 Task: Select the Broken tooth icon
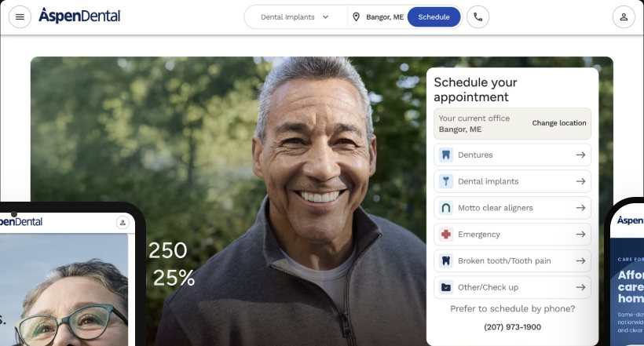[445, 260]
